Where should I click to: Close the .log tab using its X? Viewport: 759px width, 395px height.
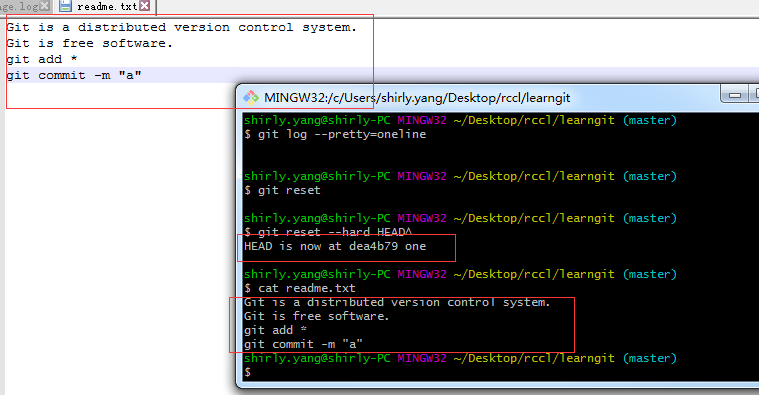coord(45,6)
